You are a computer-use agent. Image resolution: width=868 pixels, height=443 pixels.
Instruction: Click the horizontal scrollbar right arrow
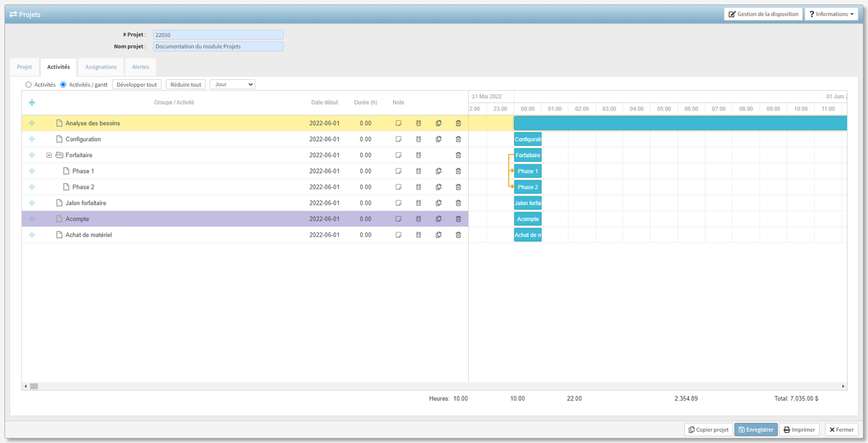tap(843, 386)
